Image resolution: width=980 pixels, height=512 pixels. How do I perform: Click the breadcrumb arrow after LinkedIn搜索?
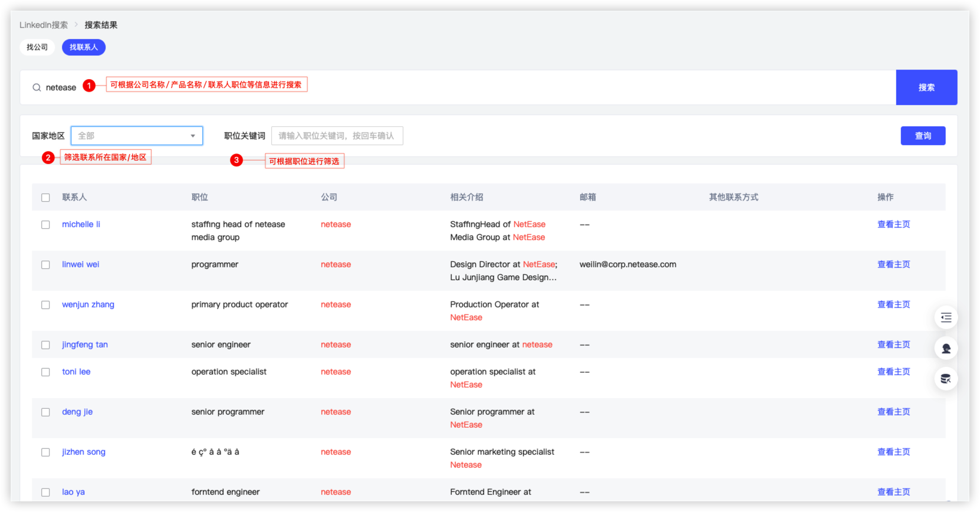tap(76, 25)
